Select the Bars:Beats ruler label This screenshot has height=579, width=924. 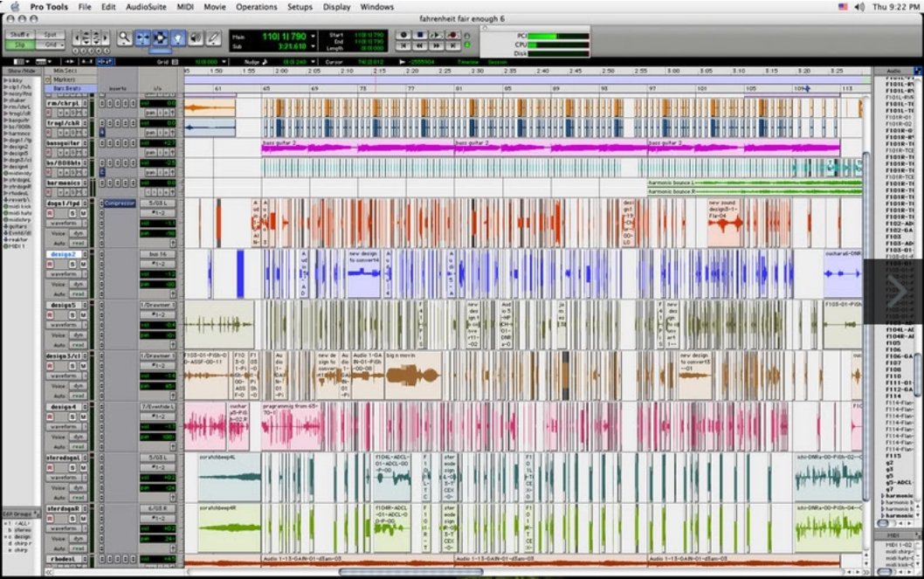coord(71,88)
